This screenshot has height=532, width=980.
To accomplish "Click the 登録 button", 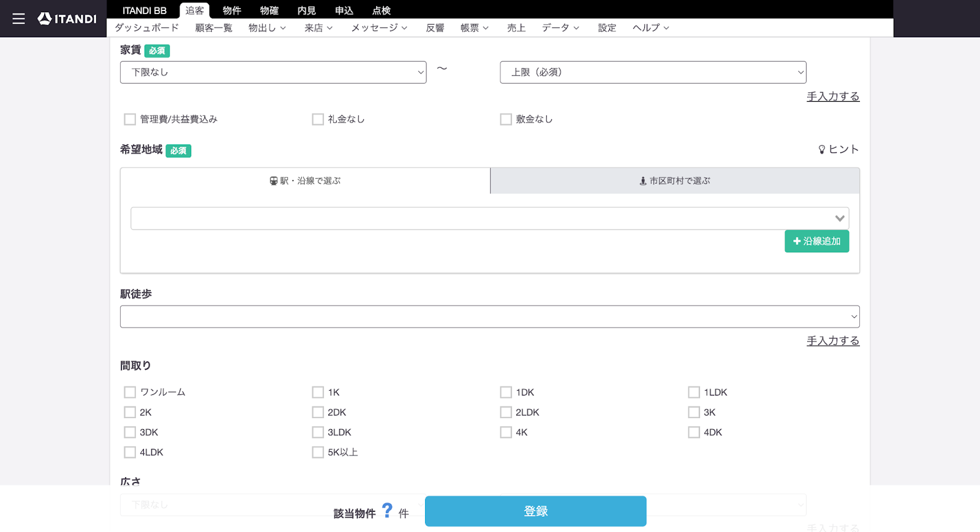I will (x=536, y=511).
